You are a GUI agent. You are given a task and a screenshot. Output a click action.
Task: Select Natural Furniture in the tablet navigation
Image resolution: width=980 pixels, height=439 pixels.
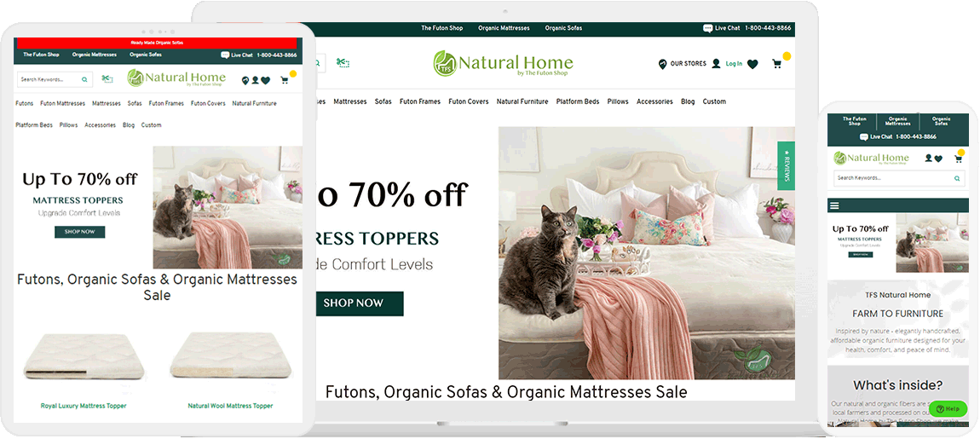tap(255, 103)
